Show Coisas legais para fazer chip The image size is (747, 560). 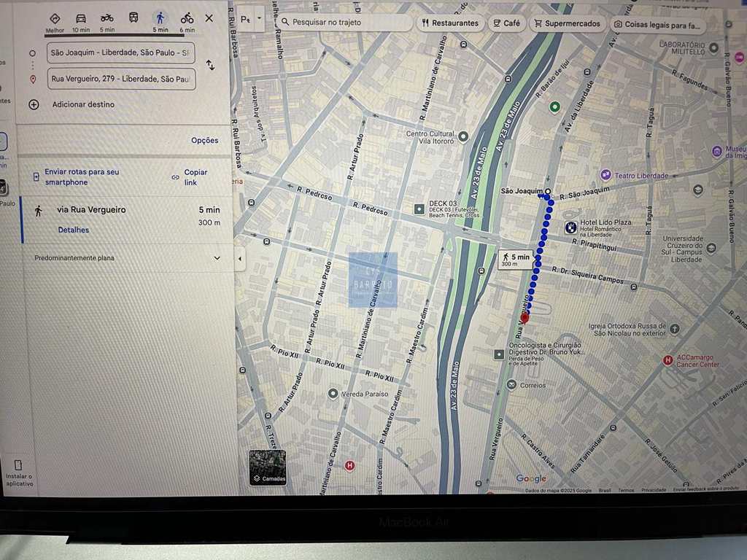coord(657,25)
